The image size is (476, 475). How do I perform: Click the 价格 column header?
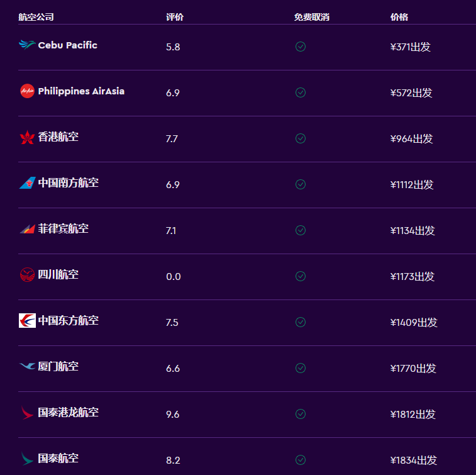(x=399, y=17)
